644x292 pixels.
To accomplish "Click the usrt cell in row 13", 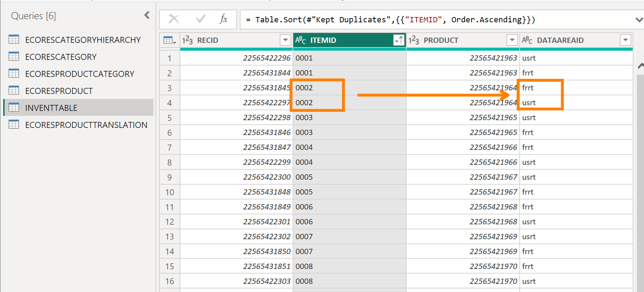I will pos(576,237).
